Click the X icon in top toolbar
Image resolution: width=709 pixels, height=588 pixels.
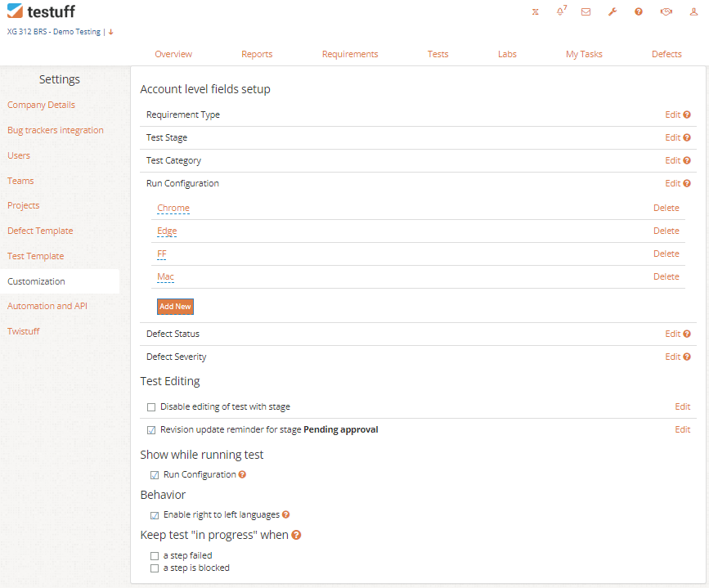pyautogui.click(x=536, y=11)
